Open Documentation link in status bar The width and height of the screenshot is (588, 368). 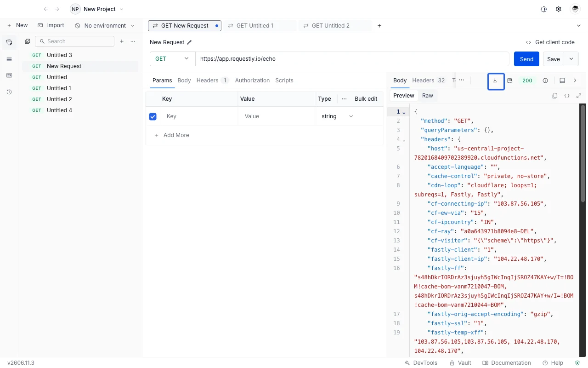[x=507, y=363]
